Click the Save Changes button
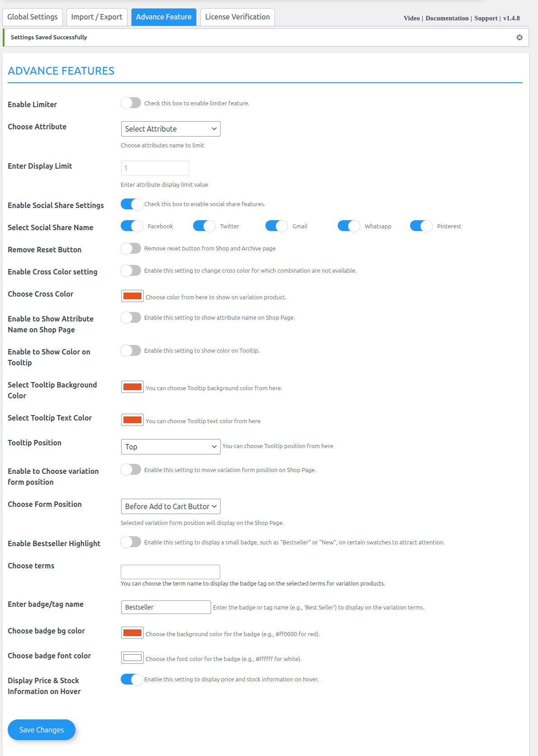This screenshot has height=756, width=538. 42,730
